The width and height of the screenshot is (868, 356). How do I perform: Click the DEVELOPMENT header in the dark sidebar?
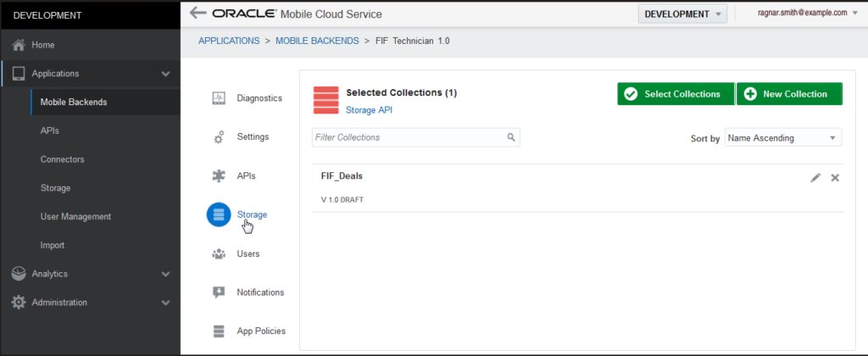(x=47, y=15)
